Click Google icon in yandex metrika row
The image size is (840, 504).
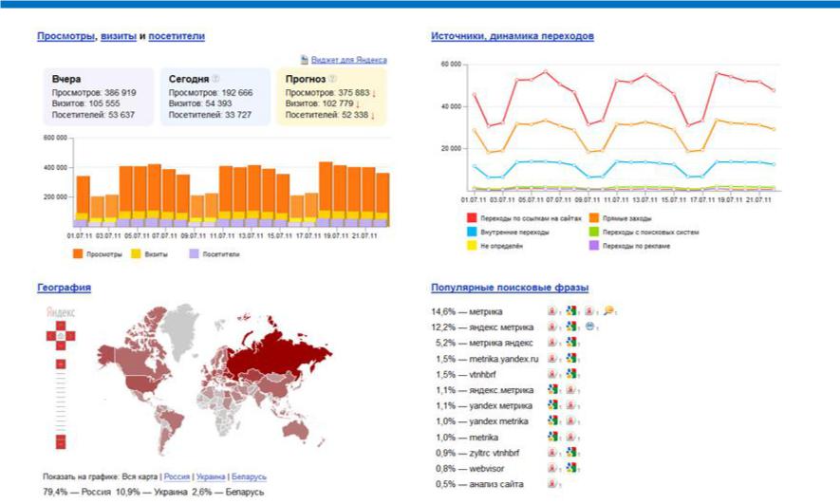[x=552, y=420]
